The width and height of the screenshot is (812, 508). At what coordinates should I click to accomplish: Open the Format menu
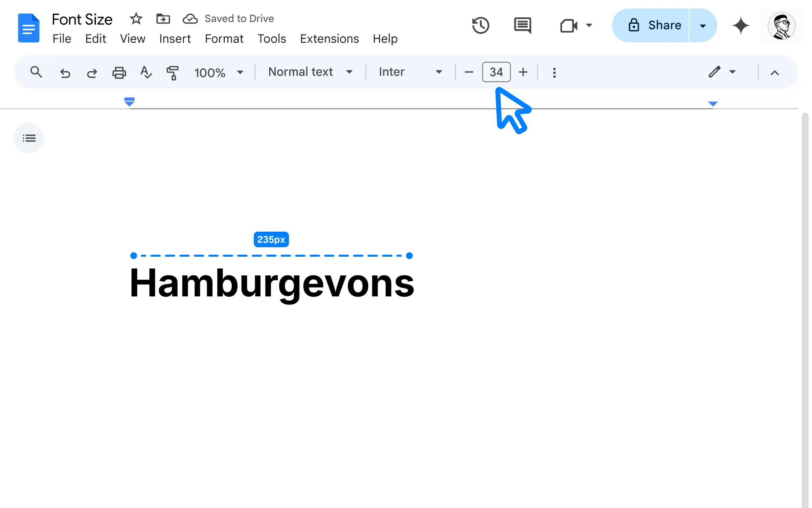pos(224,39)
